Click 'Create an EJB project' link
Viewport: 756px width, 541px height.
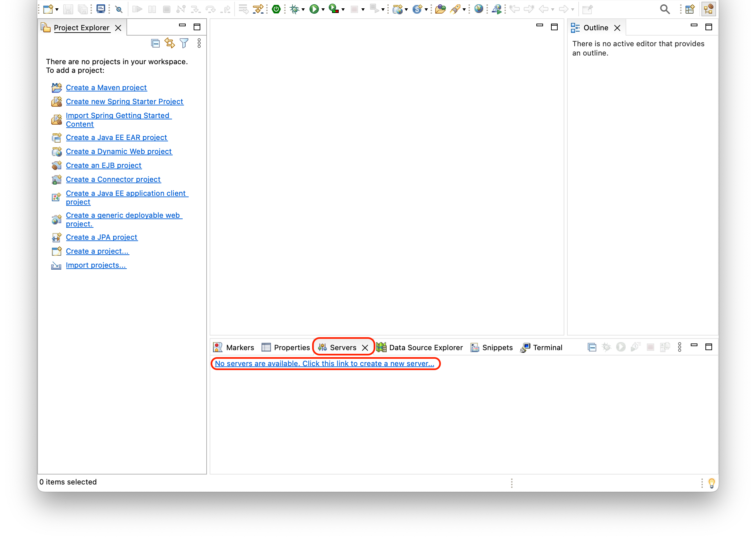(x=104, y=166)
